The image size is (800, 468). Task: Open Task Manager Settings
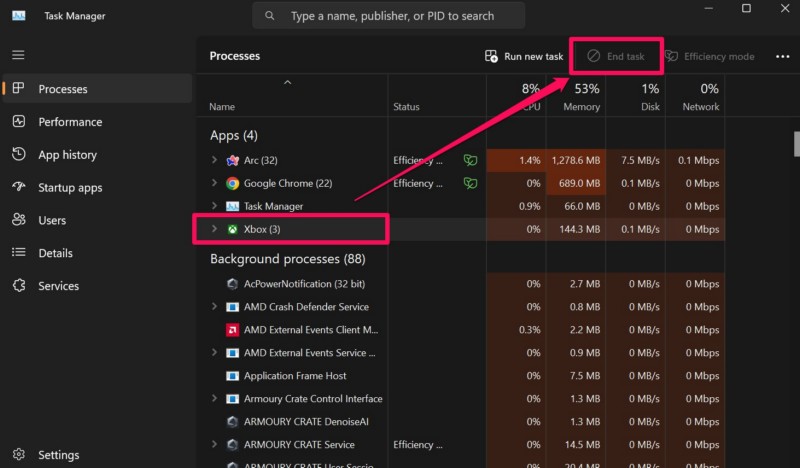(97, 455)
